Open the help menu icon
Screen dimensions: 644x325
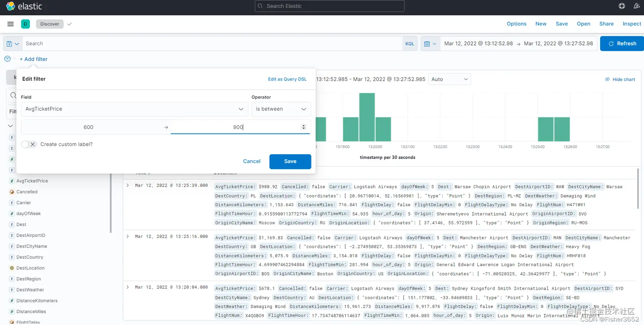pos(622,6)
